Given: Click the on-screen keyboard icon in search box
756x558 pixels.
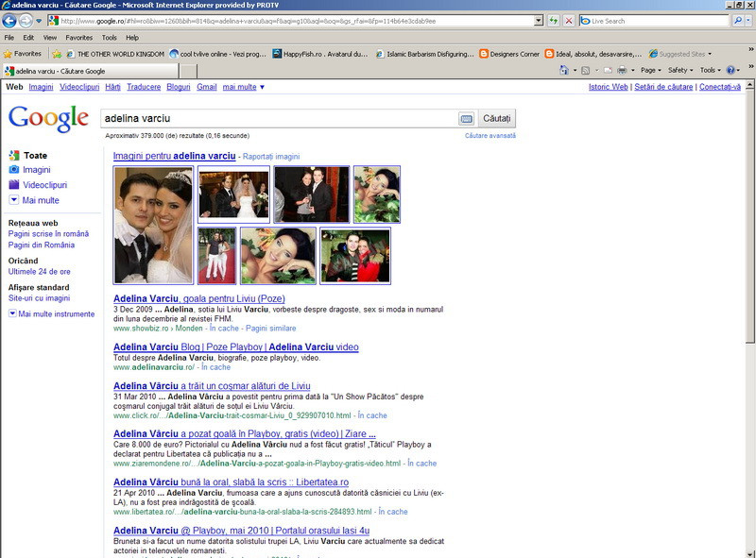Looking at the screenshot, I should [466, 119].
